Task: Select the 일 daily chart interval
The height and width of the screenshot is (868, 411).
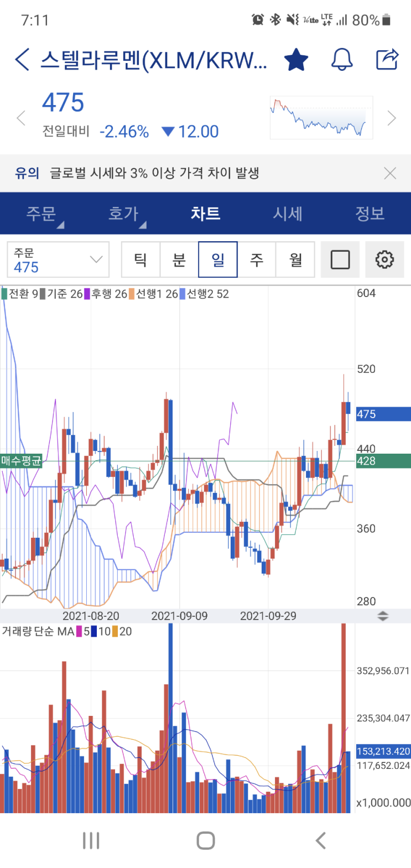Action: coord(218,259)
